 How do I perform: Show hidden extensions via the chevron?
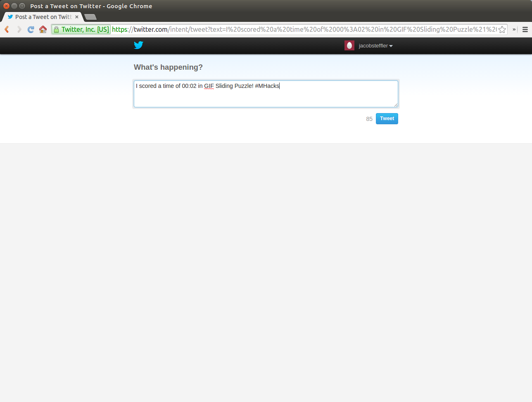coord(514,29)
